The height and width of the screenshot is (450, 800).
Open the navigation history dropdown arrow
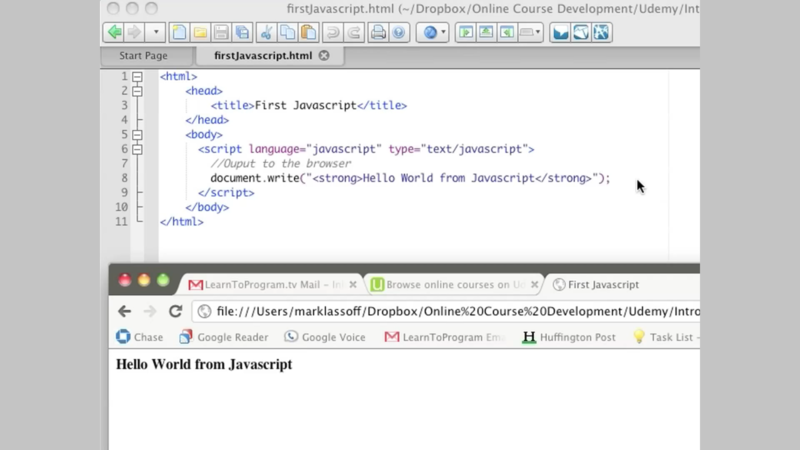(x=156, y=32)
